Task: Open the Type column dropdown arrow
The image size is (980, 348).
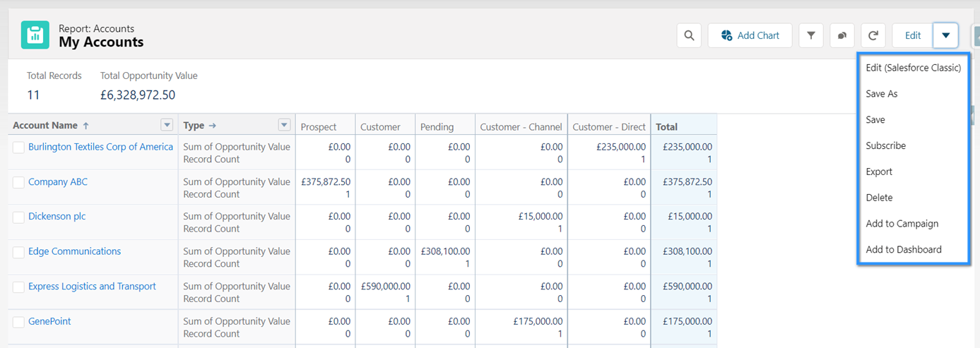Action: [x=284, y=125]
